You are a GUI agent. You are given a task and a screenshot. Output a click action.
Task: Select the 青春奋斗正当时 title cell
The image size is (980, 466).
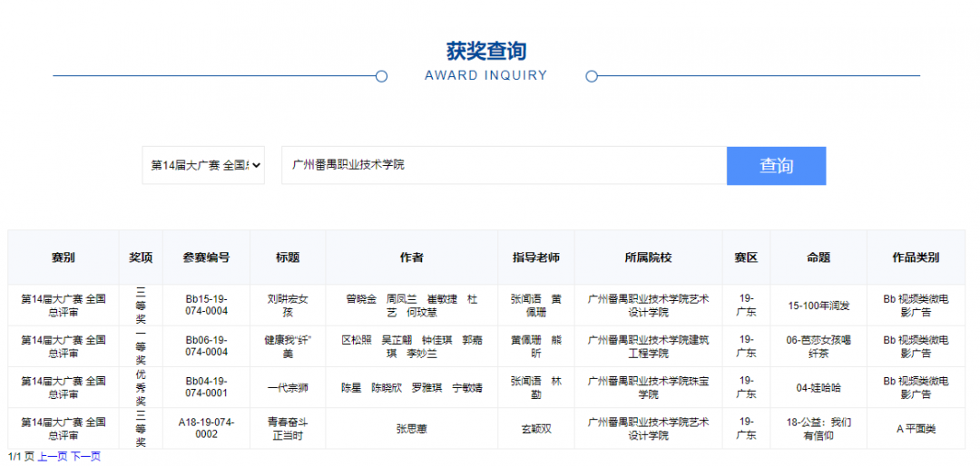coord(288,428)
